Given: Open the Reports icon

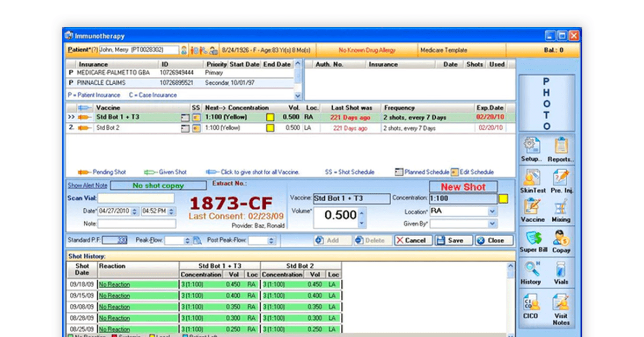Looking at the screenshot, I should click(x=561, y=149).
